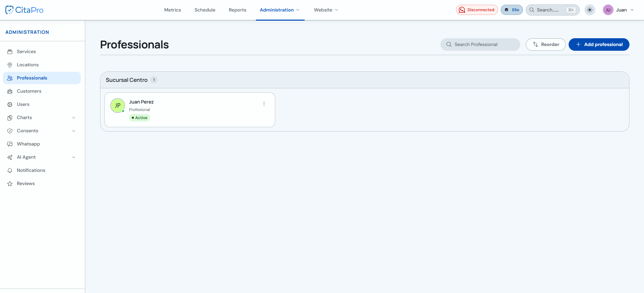644x293 pixels.
Task: Open the Website navigation dropdown
Action: (x=326, y=10)
